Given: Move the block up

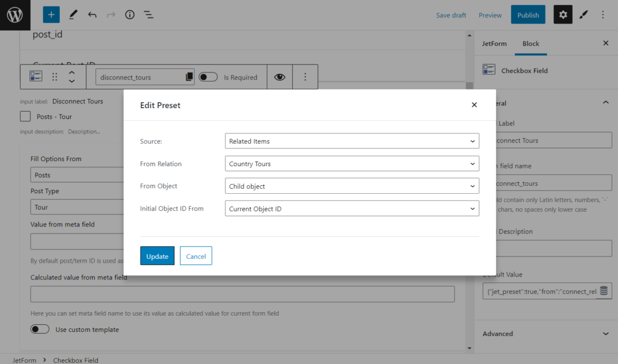Looking at the screenshot, I should [72, 72].
